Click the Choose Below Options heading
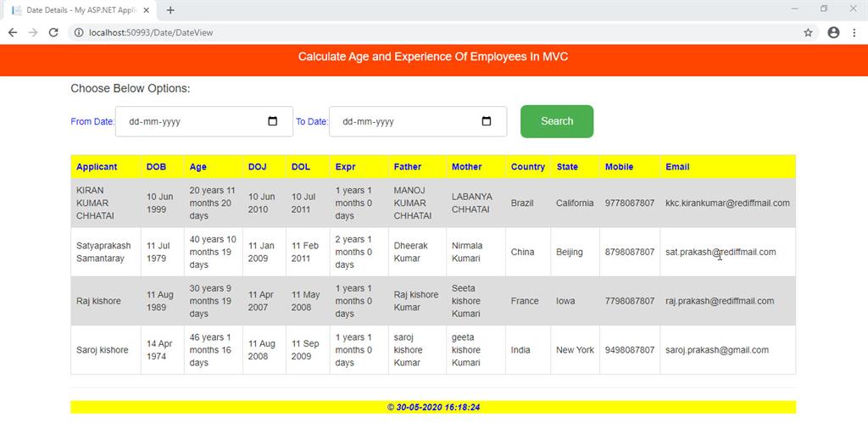 click(130, 89)
